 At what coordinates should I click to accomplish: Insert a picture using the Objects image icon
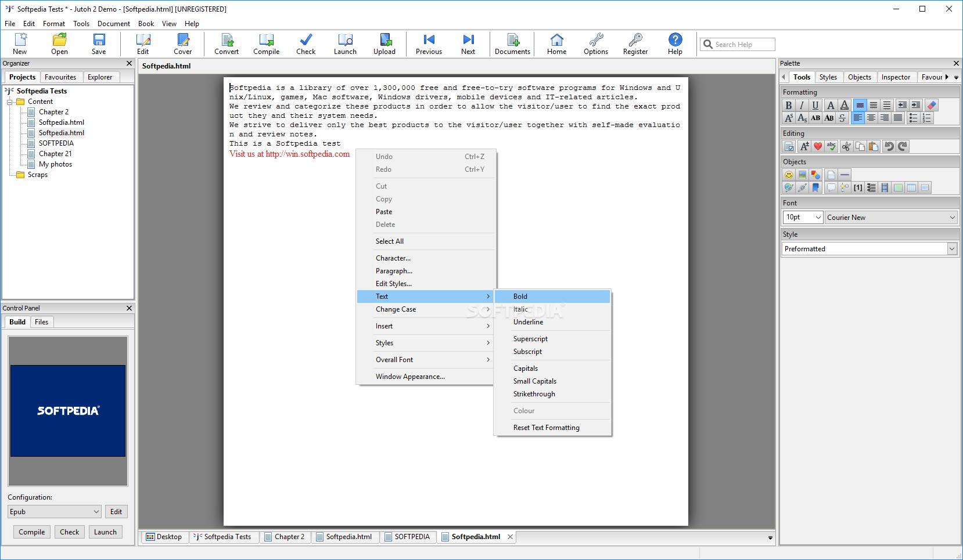pos(802,175)
